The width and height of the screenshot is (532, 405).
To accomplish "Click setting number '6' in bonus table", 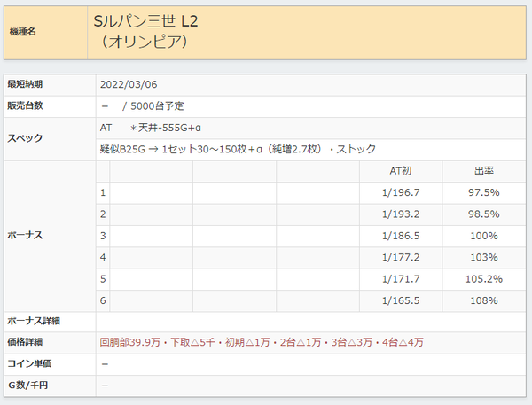I will pyautogui.click(x=103, y=300).
